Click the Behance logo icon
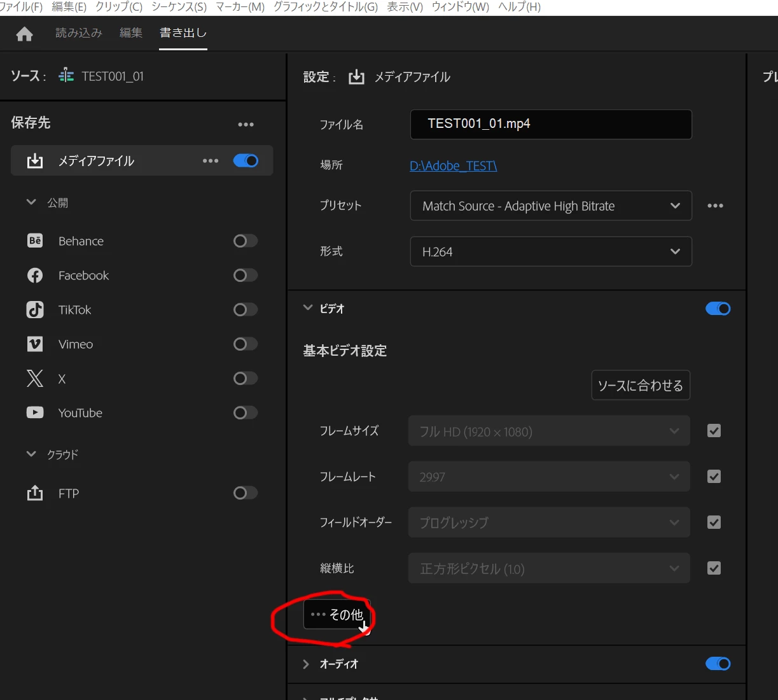 (35, 241)
